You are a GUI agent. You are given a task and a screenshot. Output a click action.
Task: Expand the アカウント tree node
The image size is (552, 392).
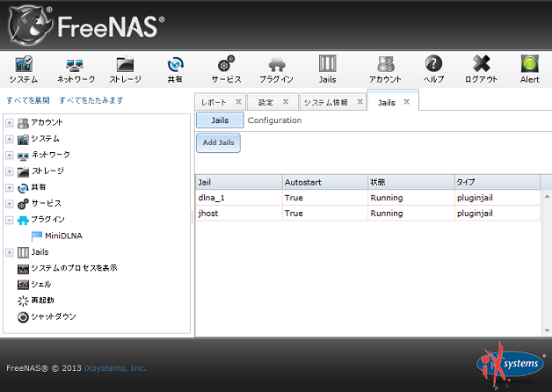tap(10, 123)
